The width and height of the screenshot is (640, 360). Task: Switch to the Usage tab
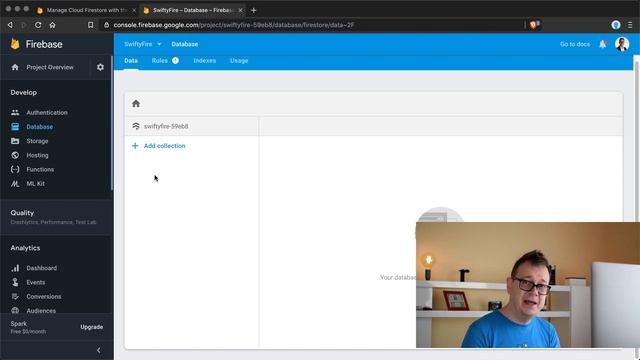239,60
